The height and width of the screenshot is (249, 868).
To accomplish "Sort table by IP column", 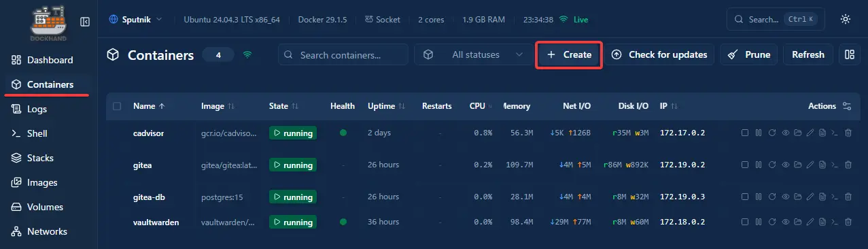I will pos(669,106).
